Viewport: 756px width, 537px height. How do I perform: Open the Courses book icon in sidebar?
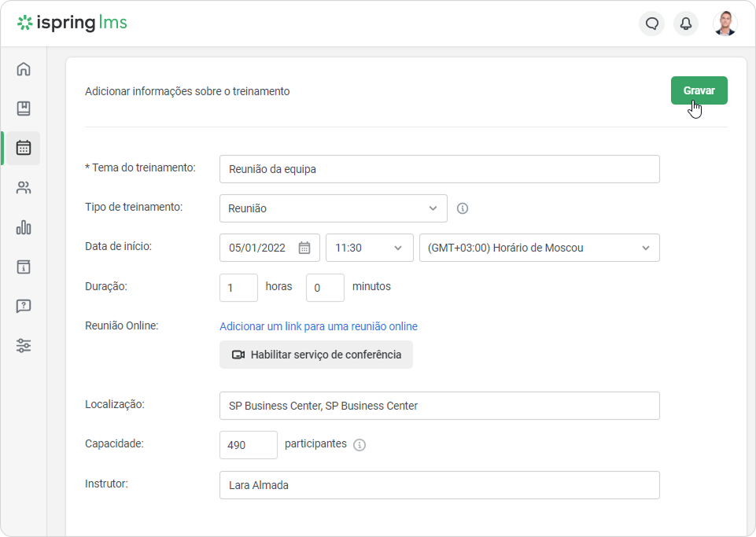[24, 109]
